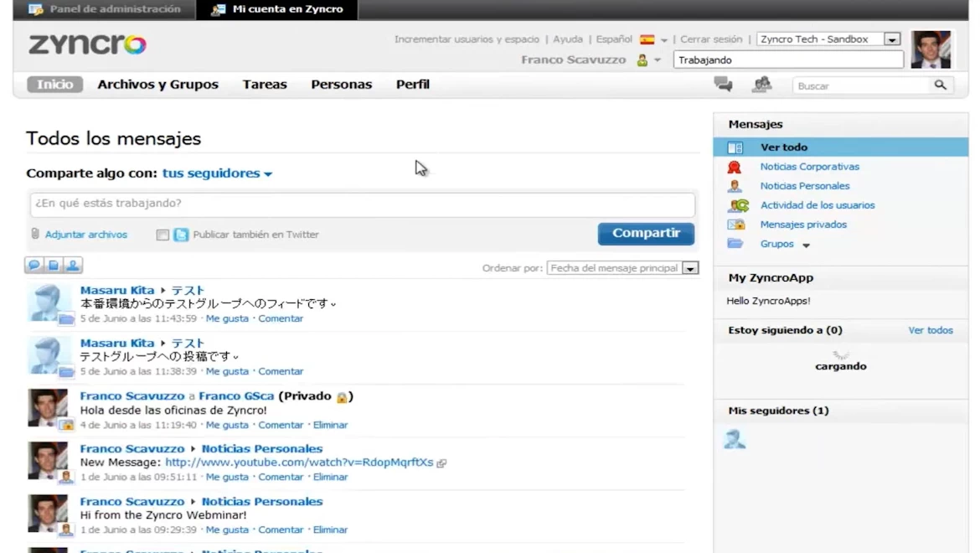Click Incrementar usuarios y espacio link

[467, 39]
